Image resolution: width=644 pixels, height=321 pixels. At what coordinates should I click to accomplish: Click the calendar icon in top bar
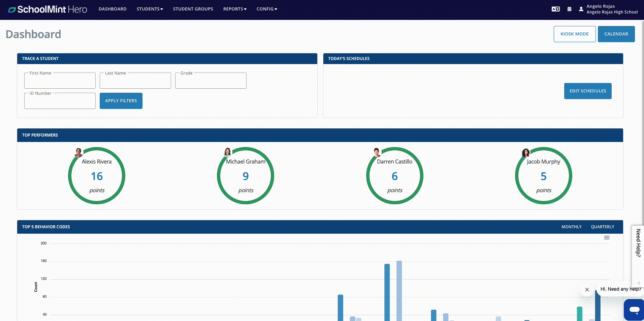tap(569, 9)
